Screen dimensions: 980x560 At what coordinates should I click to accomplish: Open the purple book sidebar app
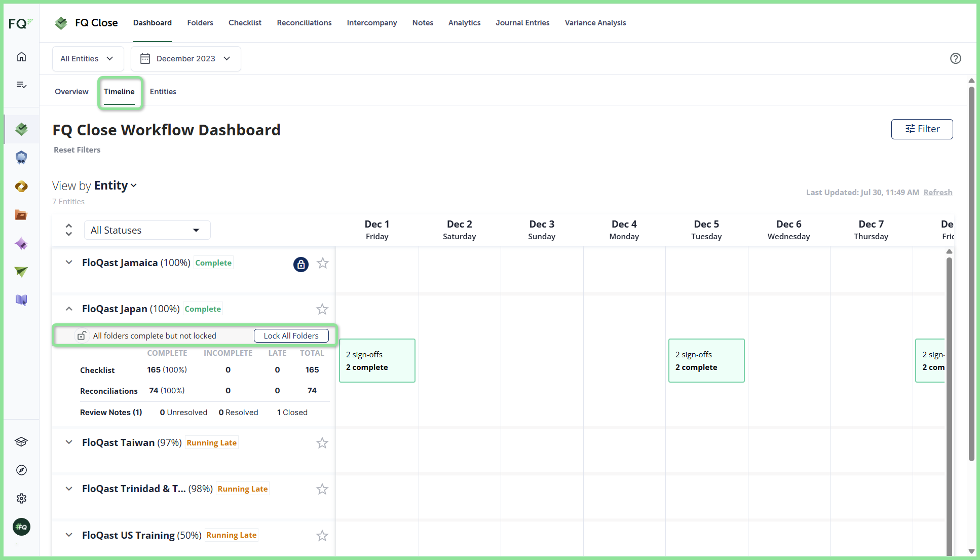coord(21,300)
